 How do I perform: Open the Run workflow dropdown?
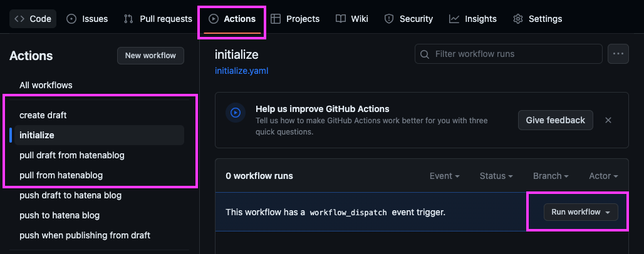(581, 212)
